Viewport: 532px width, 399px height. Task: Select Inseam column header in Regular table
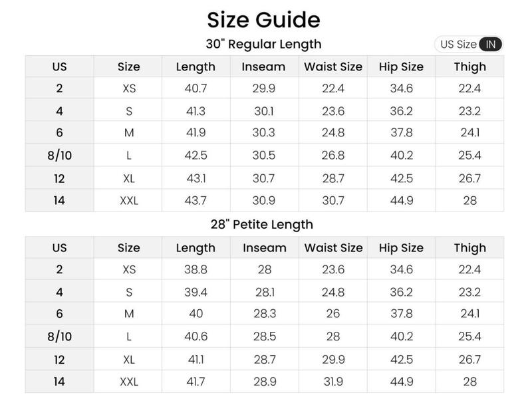coord(264,66)
